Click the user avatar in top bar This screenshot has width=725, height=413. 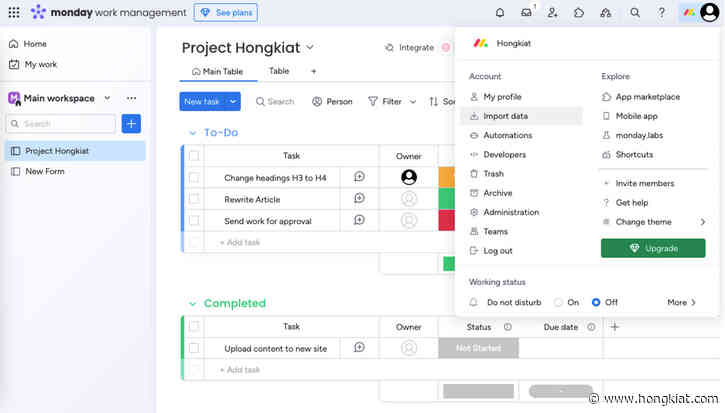point(710,12)
